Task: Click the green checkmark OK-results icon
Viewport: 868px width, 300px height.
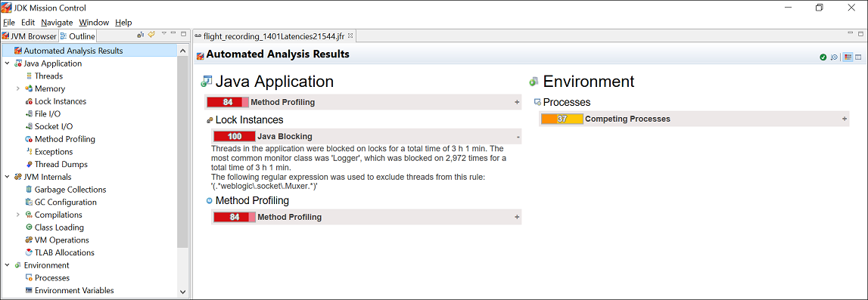Action: pos(823,57)
